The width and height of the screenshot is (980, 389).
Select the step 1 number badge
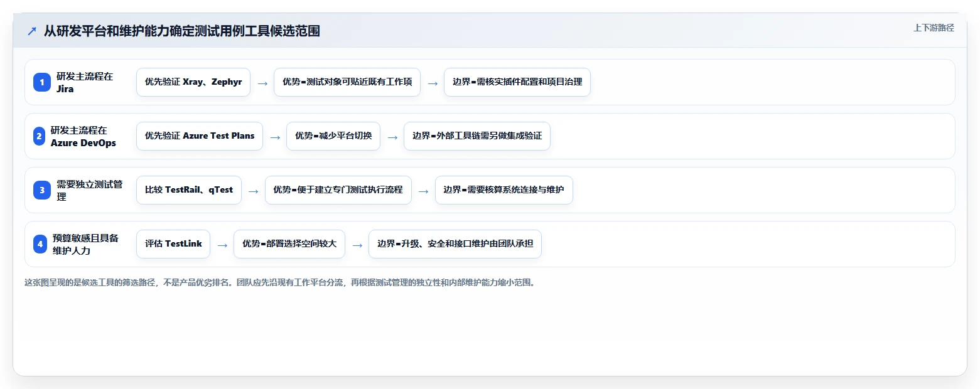(x=42, y=82)
